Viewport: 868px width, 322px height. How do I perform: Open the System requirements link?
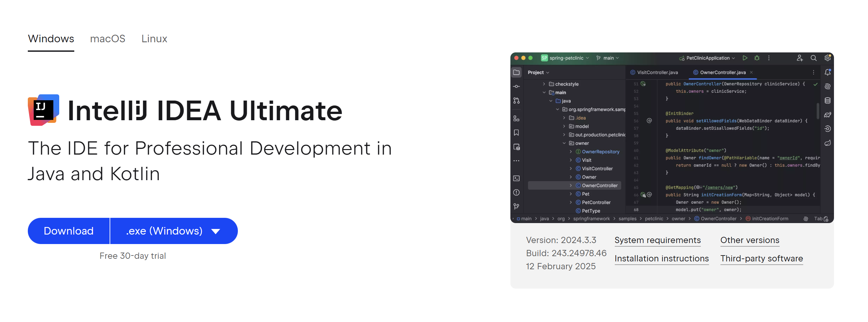(657, 240)
